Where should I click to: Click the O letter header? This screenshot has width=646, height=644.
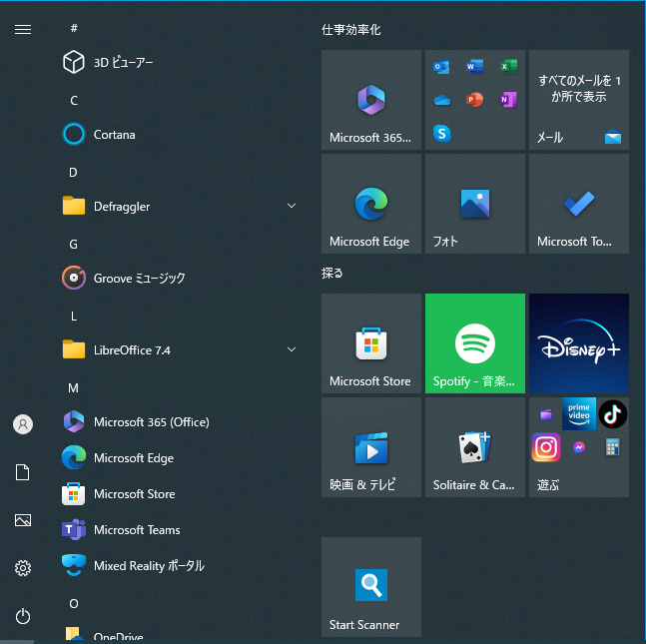(x=74, y=604)
